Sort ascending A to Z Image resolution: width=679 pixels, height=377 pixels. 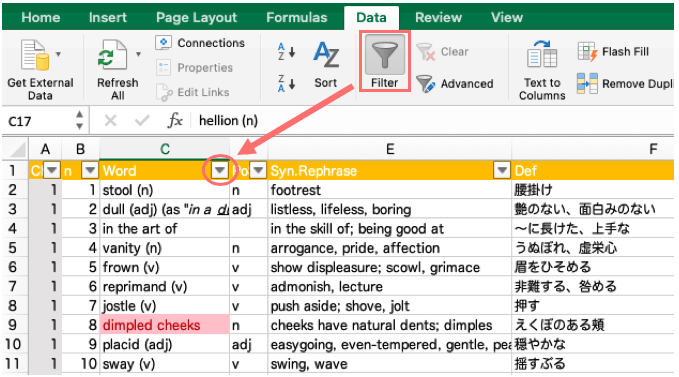(x=287, y=52)
